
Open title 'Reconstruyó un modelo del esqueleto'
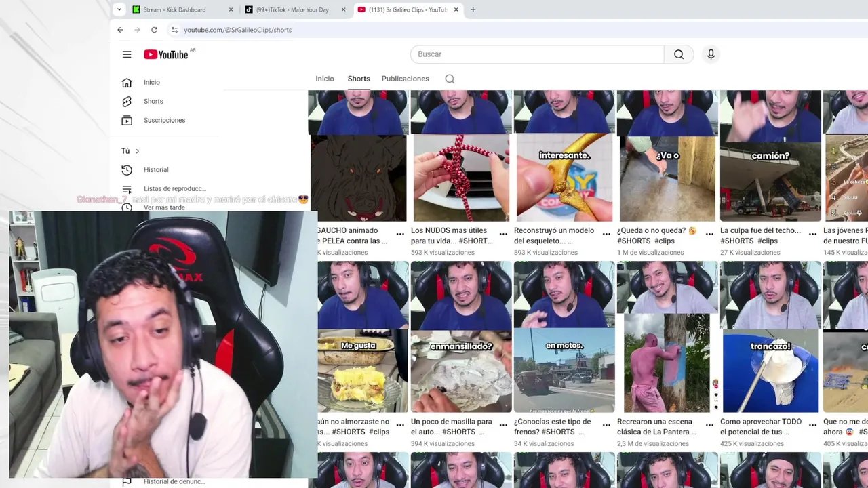(554, 236)
